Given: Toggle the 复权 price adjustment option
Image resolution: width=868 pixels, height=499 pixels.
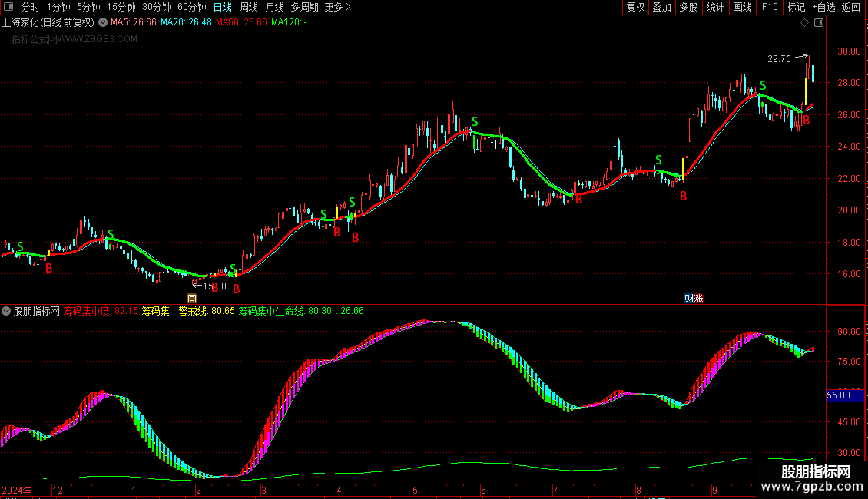Looking at the screenshot, I should pos(635,7).
